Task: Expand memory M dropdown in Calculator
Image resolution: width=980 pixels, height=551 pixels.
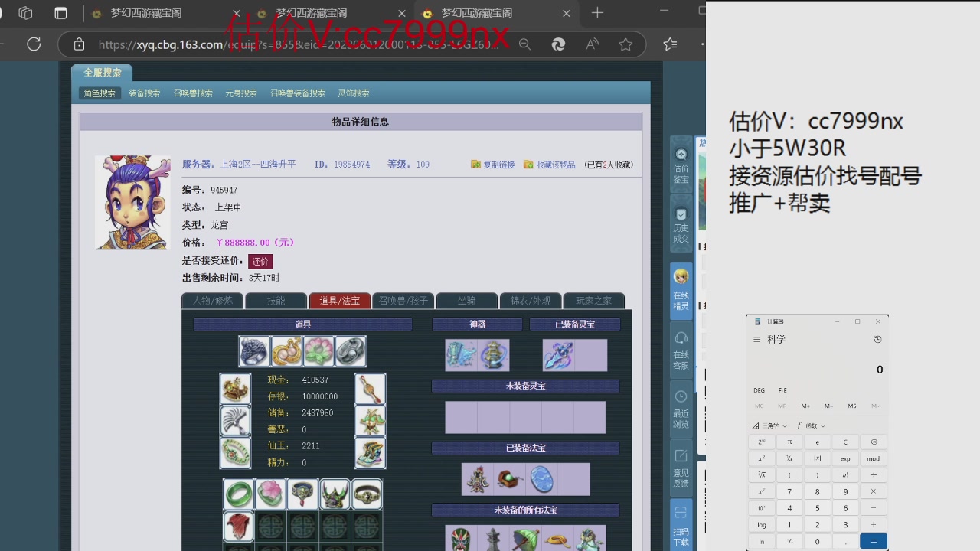Action: click(x=875, y=406)
